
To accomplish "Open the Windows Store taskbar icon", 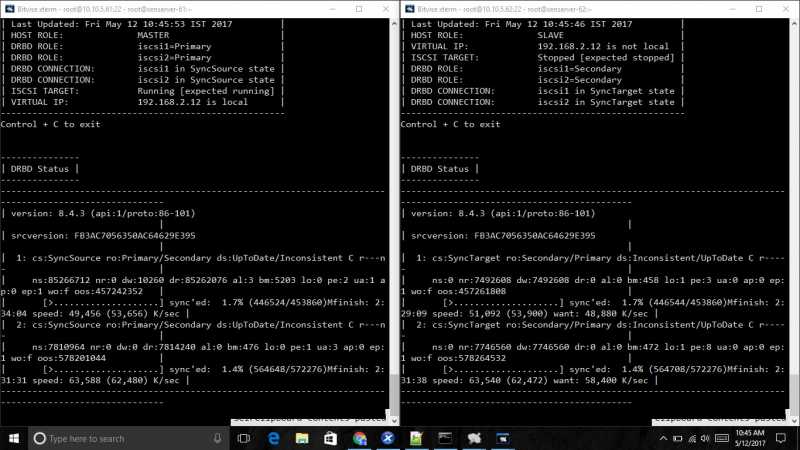I will pos(332,438).
